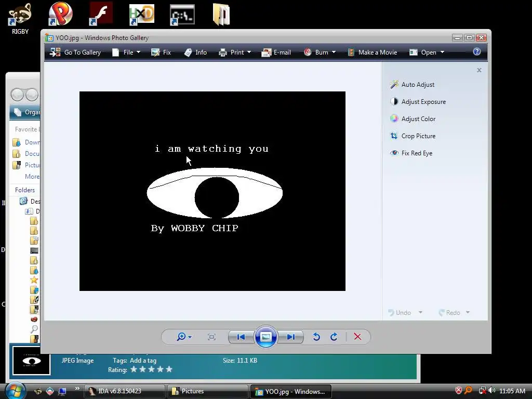Click the YOO.jpg taskbar button

tap(291, 391)
